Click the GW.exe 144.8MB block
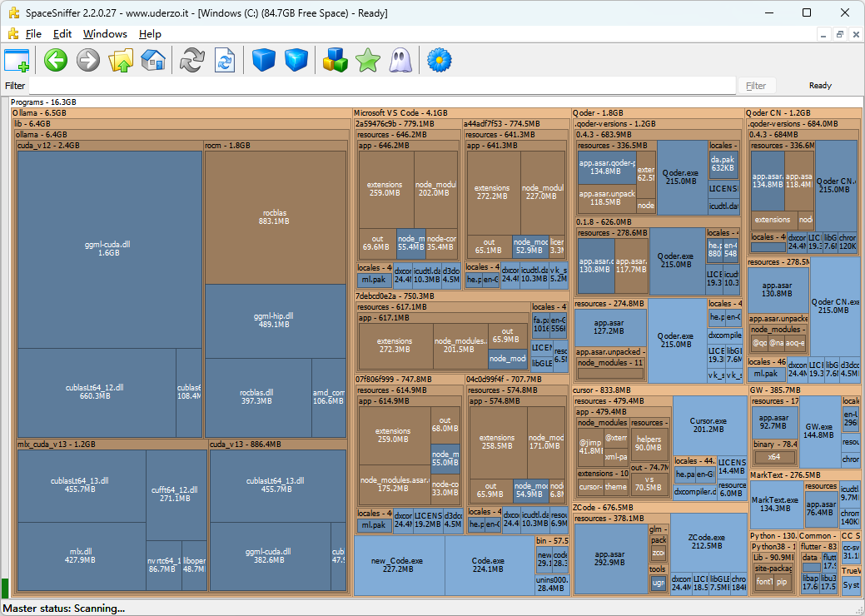 pyautogui.click(x=819, y=430)
